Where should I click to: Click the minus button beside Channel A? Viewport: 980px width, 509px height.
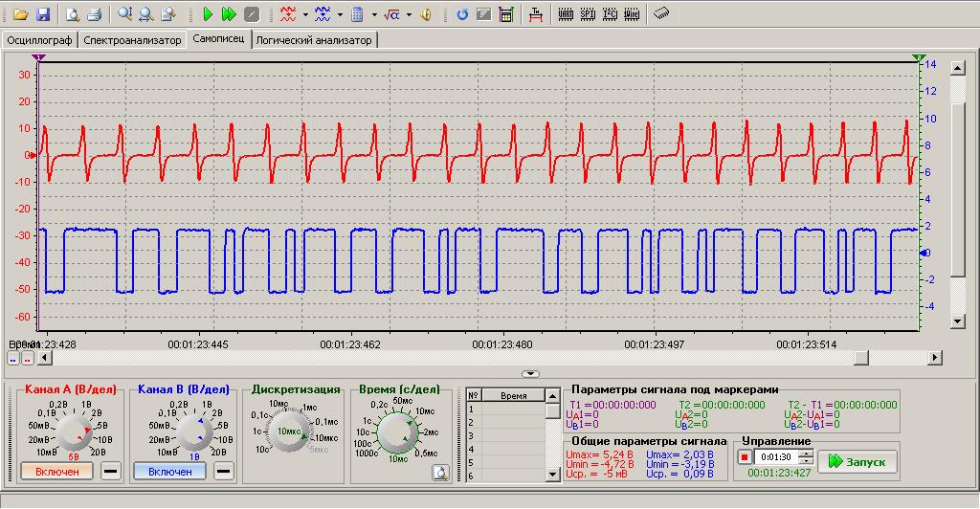[110, 471]
